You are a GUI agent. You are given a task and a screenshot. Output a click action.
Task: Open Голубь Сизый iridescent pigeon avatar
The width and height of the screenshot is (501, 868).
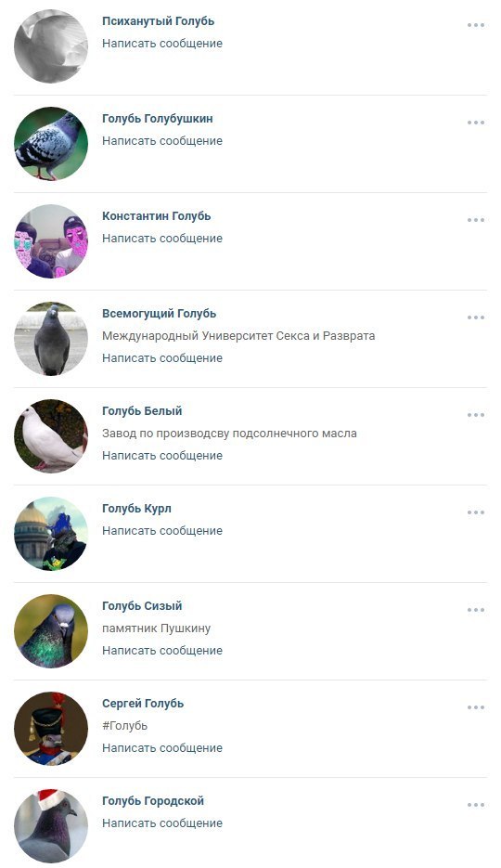[51, 631]
